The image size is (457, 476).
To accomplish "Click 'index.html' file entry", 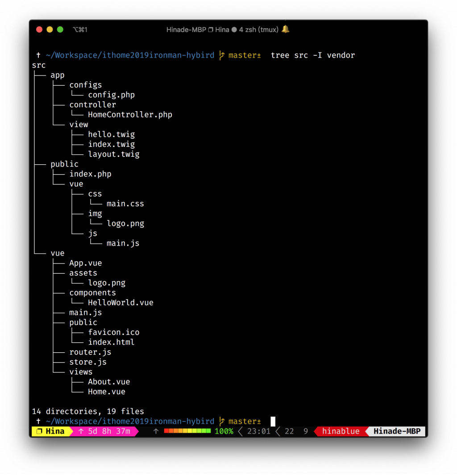I will tap(112, 342).
